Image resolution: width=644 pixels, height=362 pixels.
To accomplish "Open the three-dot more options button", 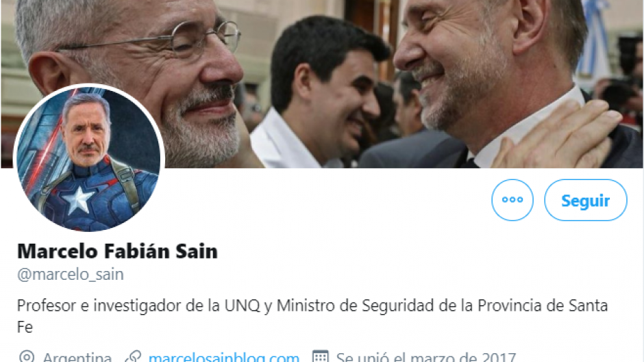I will click(512, 200).
